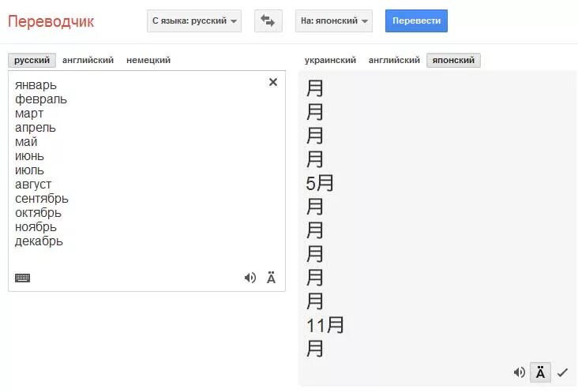Play the Japanese translation audio
The width and height of the screenshot is (578, 392).
519,372
